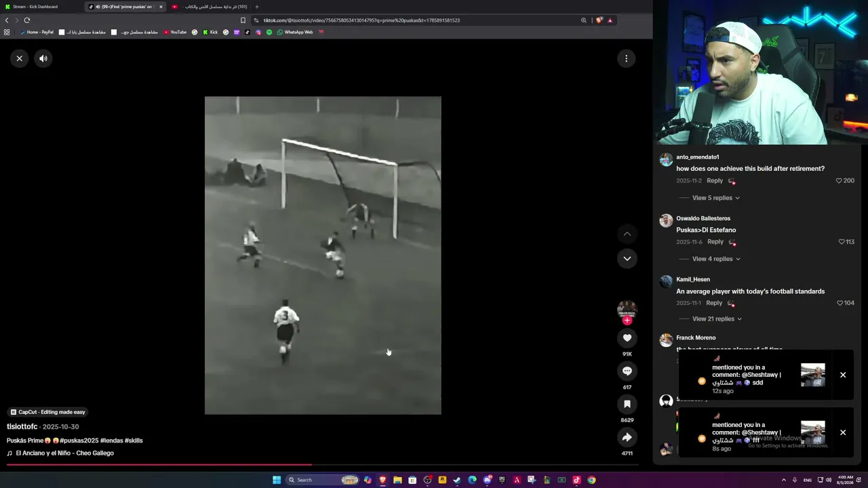Open Kamil_Hesen's profile name
Image resolution: width=868 pixels, height=488 pixels.
pyautogui.click(x=693, y=279)
